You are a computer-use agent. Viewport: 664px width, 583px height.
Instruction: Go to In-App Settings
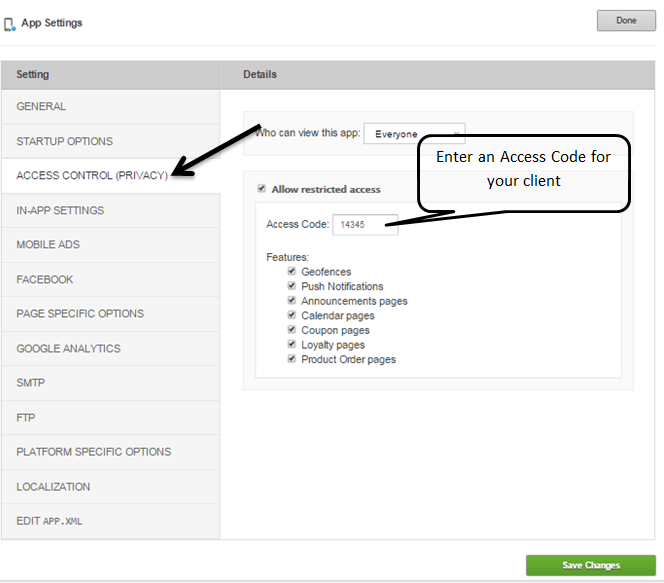click(x=60, y=210)
